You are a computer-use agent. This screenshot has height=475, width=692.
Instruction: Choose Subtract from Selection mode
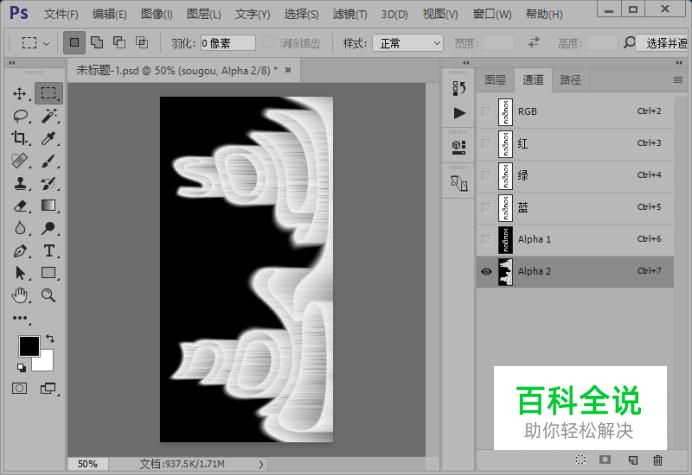point(119,42)
